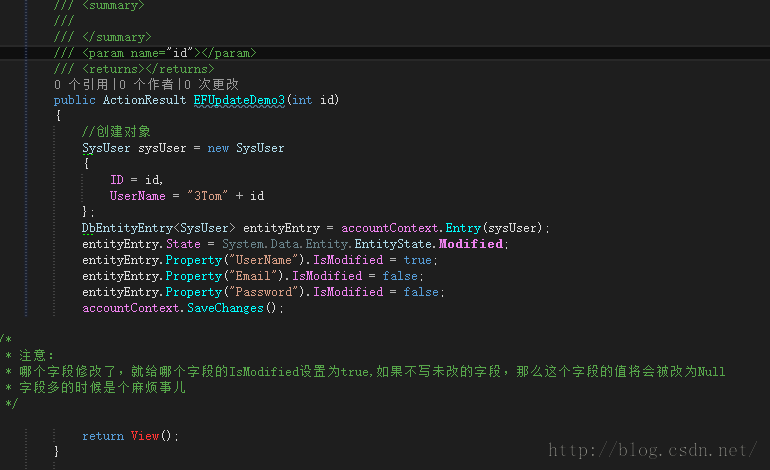Viewport: 770px width, 470px height.
Task: Click the EFUpdateDemo3 method name
Action: click(239, 100)
